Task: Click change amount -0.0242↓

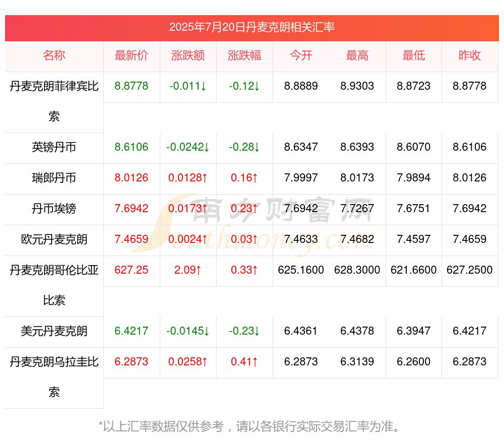Action: (x=188, y=147)
